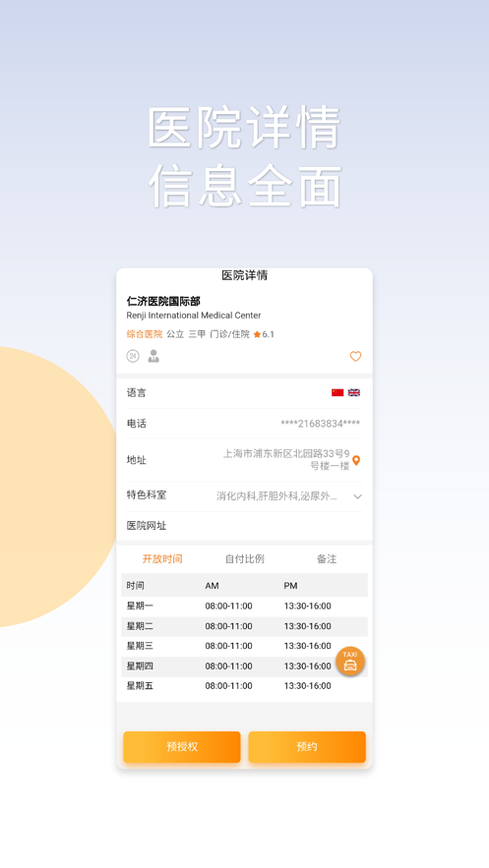Tap the address 上海市浦东新区北园路33号

point(286,459)
